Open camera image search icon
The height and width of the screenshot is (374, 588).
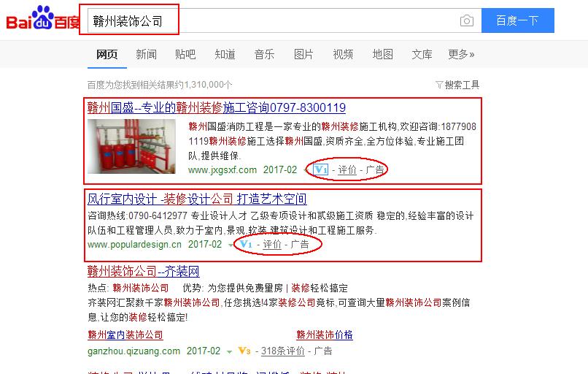(466, 20)
